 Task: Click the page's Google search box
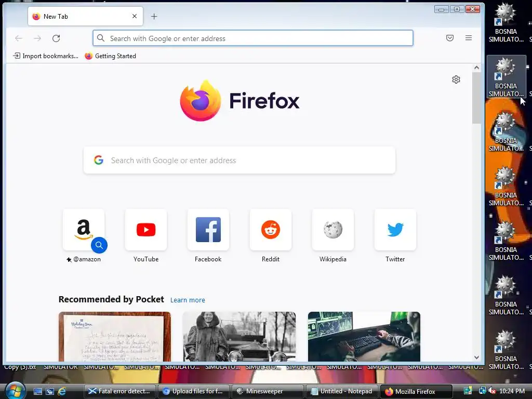point(239,160)
